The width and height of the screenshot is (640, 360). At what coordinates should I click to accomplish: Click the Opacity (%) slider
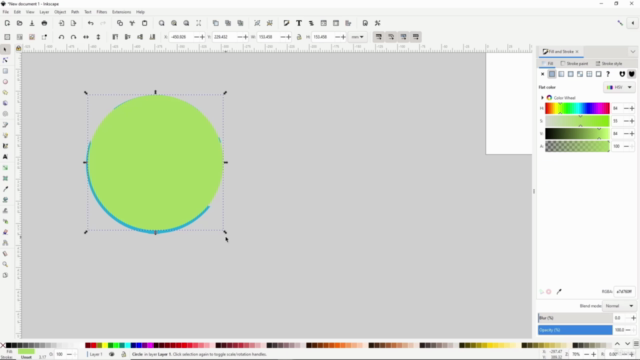575,330
